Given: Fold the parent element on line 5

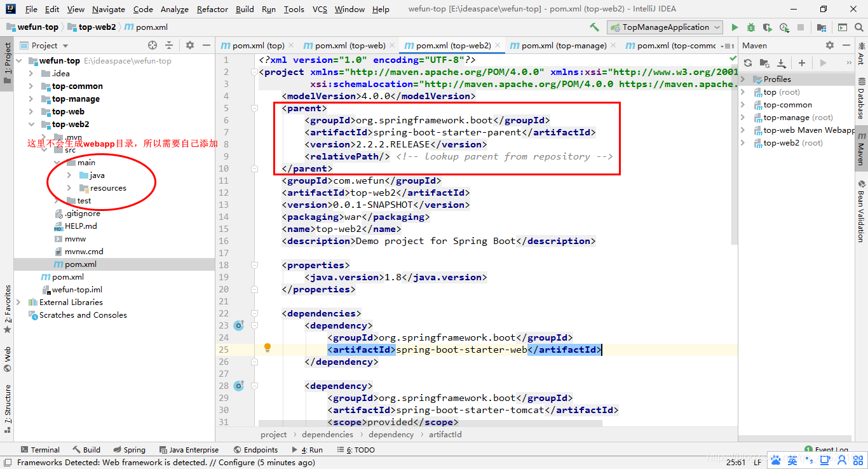Looking at the screenshot, I should tap(254, 108).
